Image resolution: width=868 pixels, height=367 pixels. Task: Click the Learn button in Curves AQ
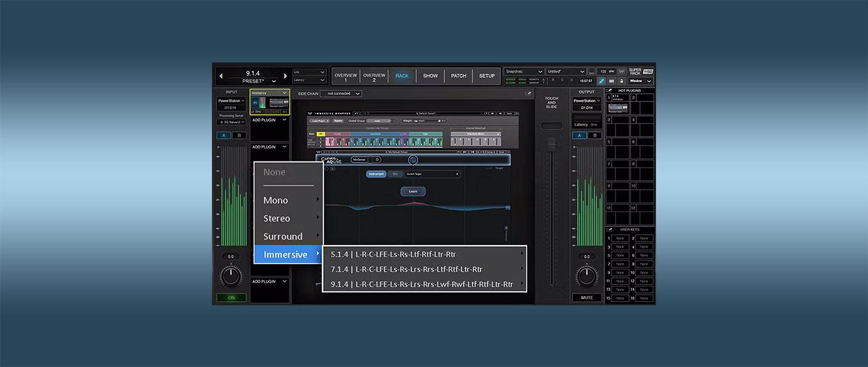click(x=413, y=191)
